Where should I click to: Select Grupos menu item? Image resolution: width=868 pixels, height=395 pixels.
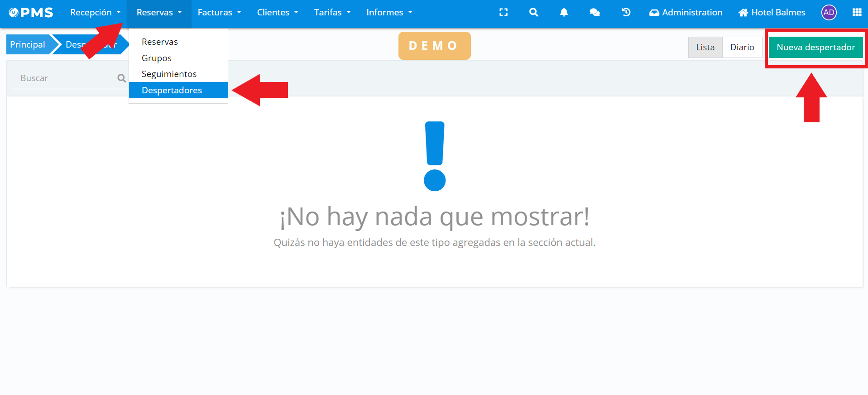point(178,58)
